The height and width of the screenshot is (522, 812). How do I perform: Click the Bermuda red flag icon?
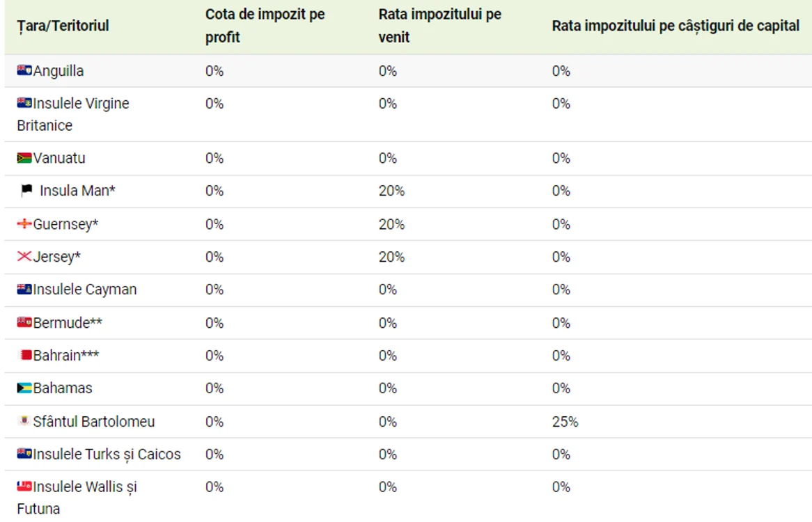click(x=24, y=322)
